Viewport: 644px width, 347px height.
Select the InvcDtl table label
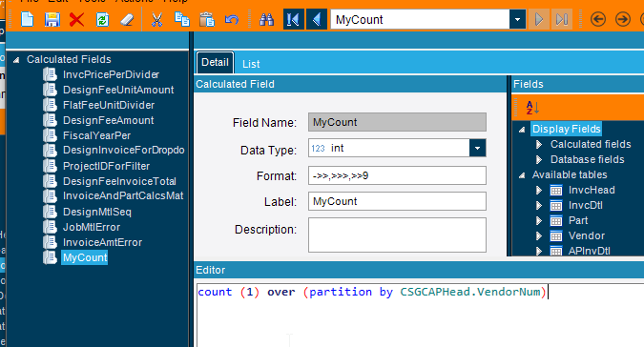pos(585,206)
